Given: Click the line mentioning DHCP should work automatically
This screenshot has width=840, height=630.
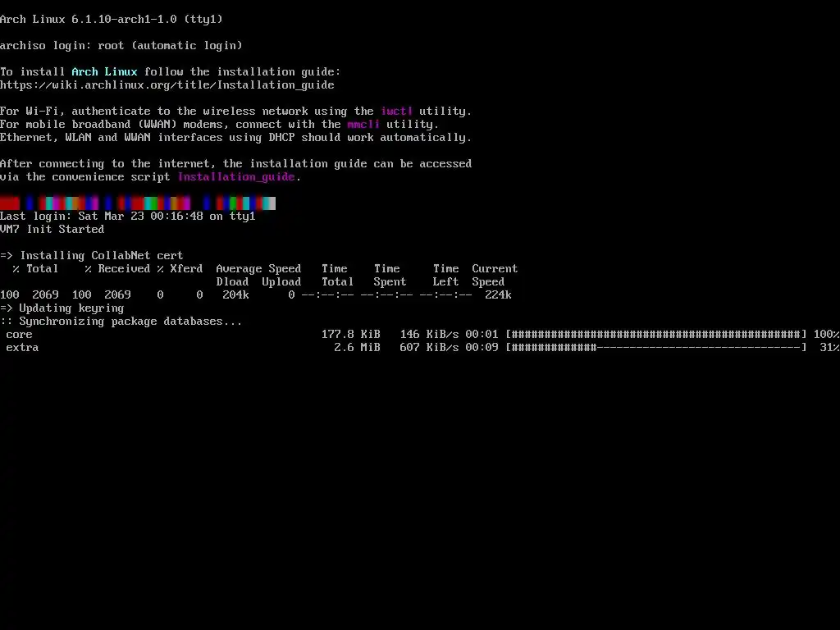Looking at the screenshot, I should (x=235, y=138).
